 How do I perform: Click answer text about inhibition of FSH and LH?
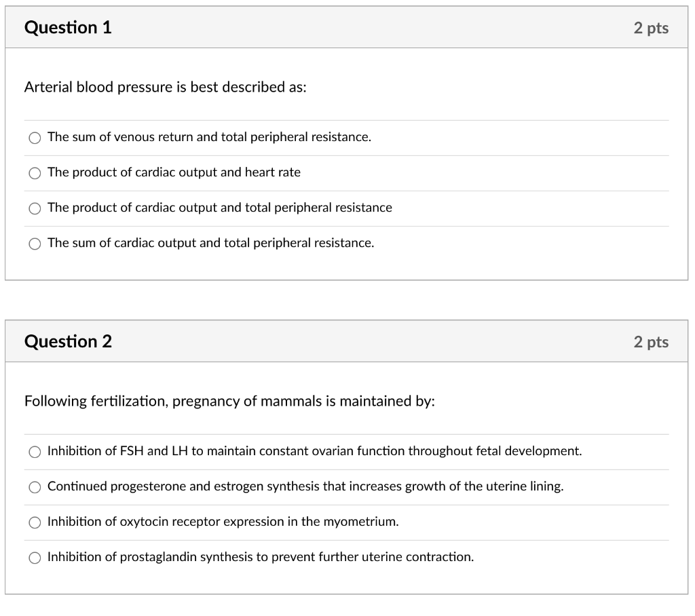click(314, 451)
